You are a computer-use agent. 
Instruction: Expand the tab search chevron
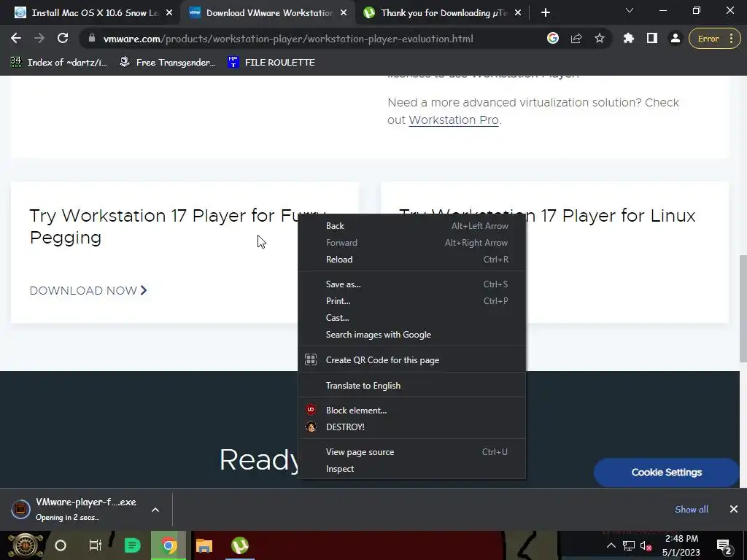point(630,10)
